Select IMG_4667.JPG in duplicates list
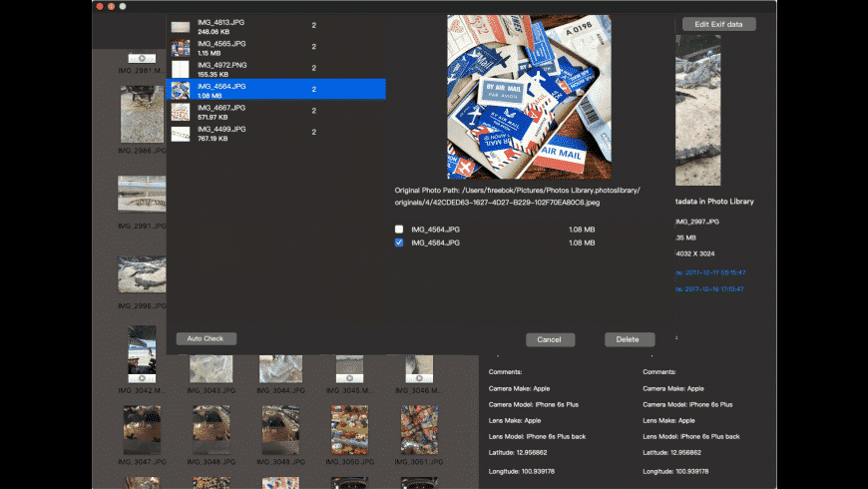 (275, 112)
